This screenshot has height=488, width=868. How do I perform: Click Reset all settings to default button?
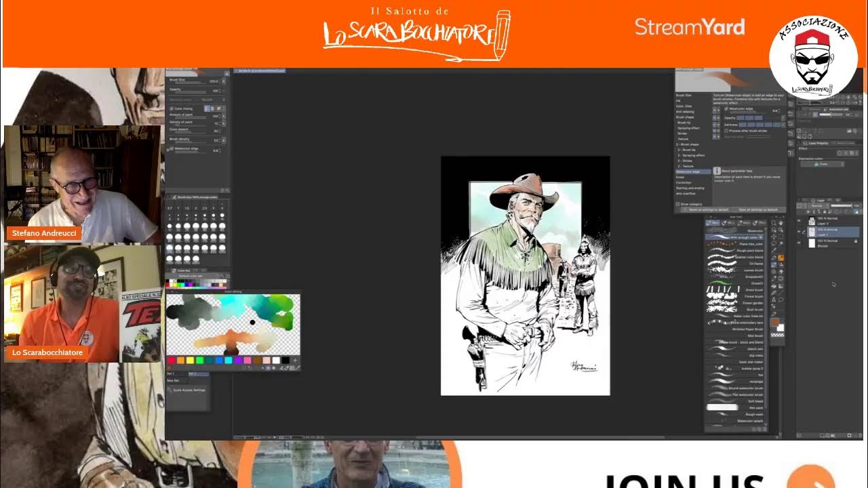click(x=705, y=209)
